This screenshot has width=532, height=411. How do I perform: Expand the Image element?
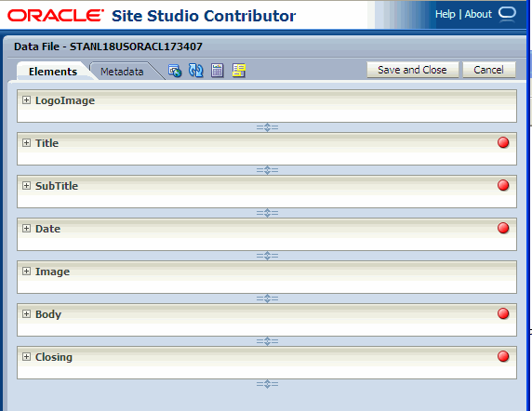pyautogui.click(x=26, y=271)
